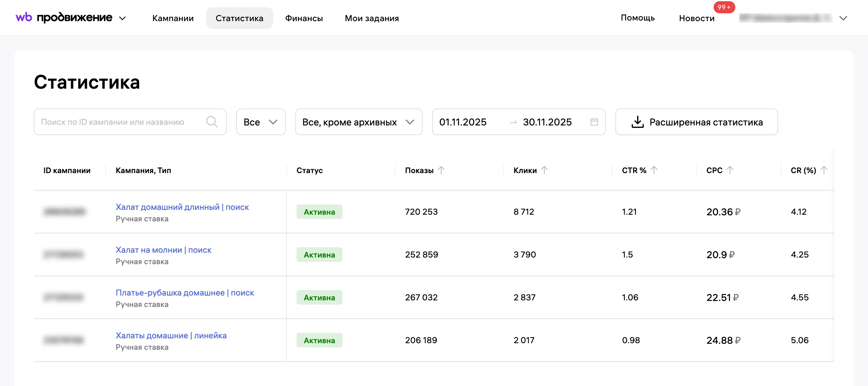
Task: Click the magnifier search icon
Action: coord(212,122)
